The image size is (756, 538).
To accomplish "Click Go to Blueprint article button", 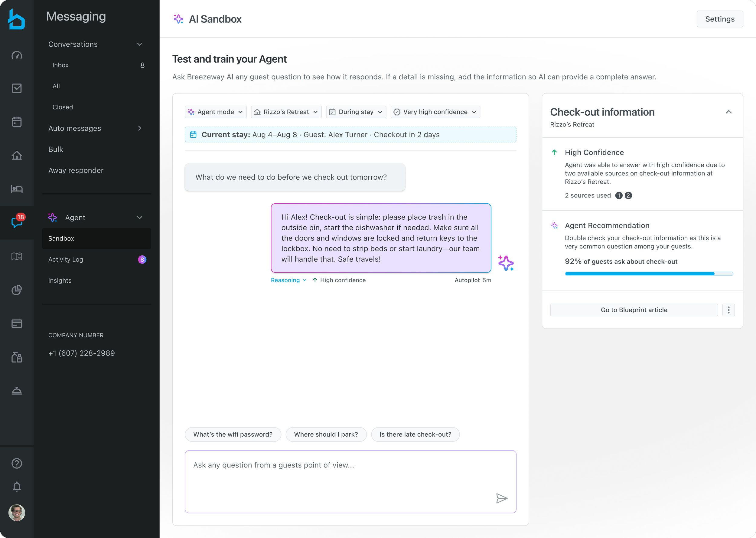I will click(x=634, y=310).
